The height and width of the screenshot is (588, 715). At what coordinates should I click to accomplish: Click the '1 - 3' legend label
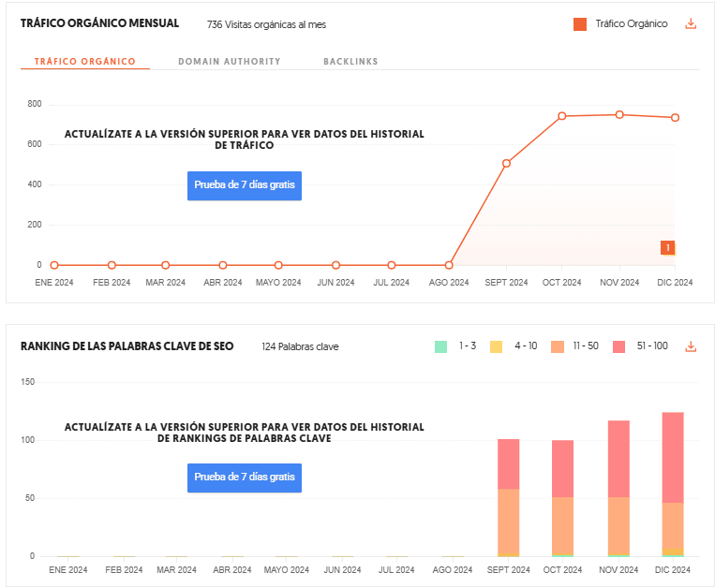468,345
